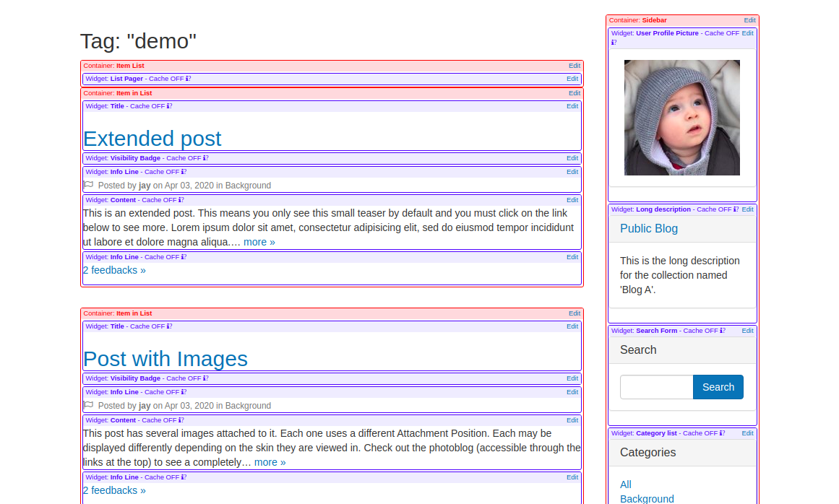Click info icon of Long description widget
This screenshot has width=839, height=504.
tap(736, 209)
